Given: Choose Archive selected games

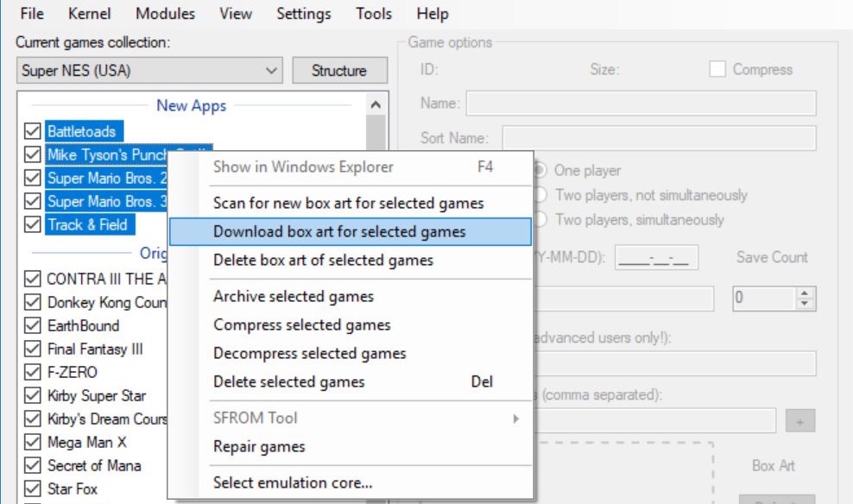Looking at the screenshot, I should [x=351, y=296].
